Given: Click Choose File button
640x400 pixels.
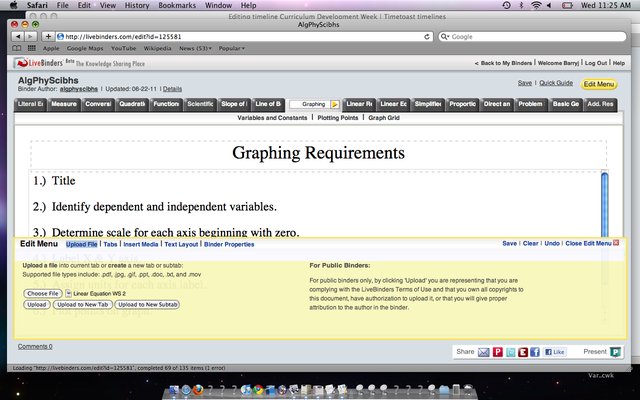Looking at the screenshot, I should pyautogui.click(x=43, y=293).
